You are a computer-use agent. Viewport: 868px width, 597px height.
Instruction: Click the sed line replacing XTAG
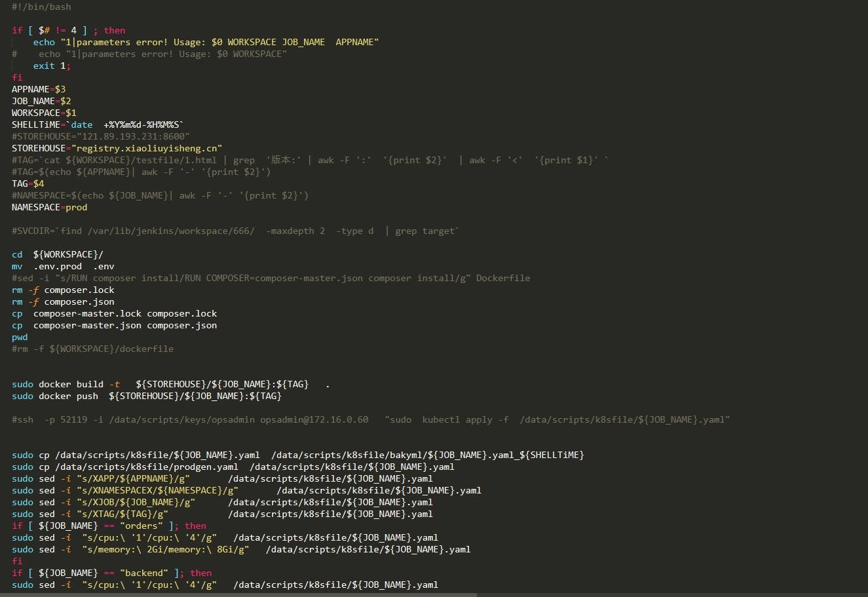point(222,514)
